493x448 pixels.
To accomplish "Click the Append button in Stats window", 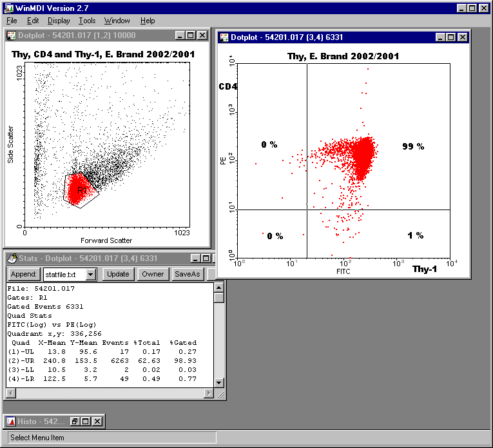I will click(x=24, y=274).
